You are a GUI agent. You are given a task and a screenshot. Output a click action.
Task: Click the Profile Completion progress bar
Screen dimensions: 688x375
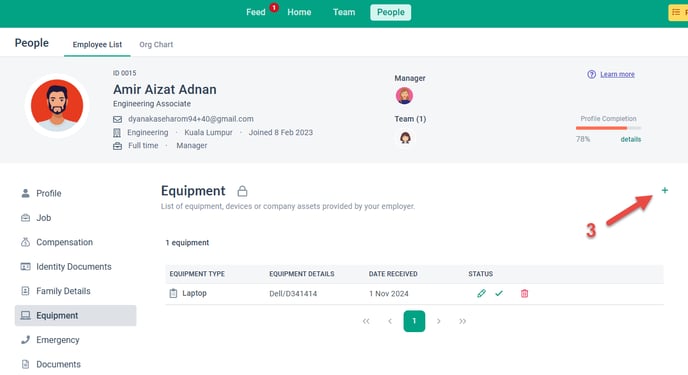click(x=609, y=128)
